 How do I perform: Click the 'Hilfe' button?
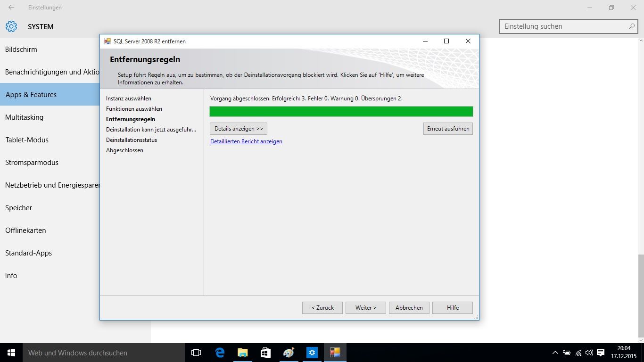[x=453, y=308]
